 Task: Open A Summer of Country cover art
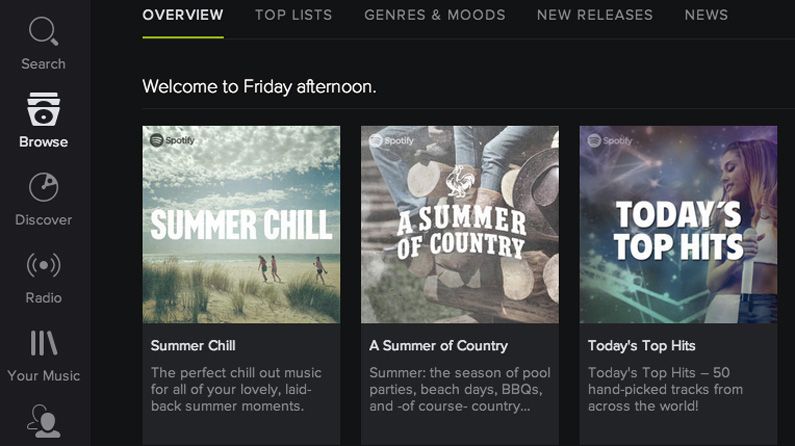coord(459,225)
